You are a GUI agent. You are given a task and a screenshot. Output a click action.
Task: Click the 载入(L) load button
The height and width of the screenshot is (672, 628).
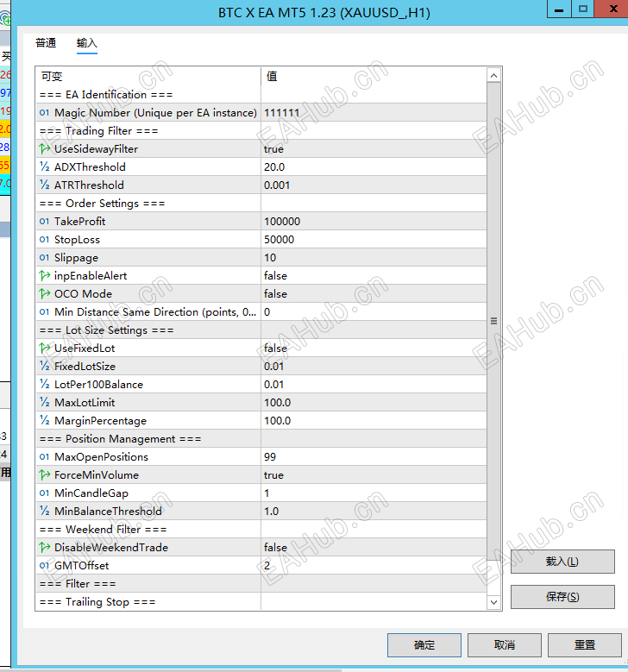point(562,562)
